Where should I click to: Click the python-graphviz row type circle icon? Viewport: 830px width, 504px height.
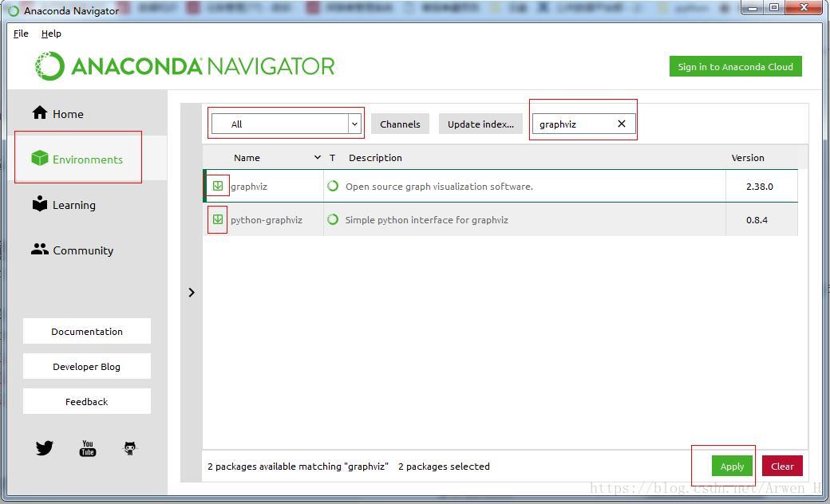(333, 219)
